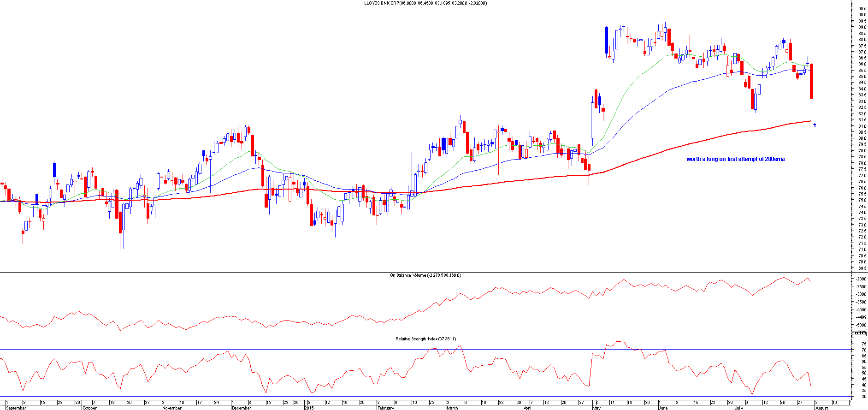Jump to November on the date axis
Viewport: 868px width, 410px height.
tap(172, 408)
